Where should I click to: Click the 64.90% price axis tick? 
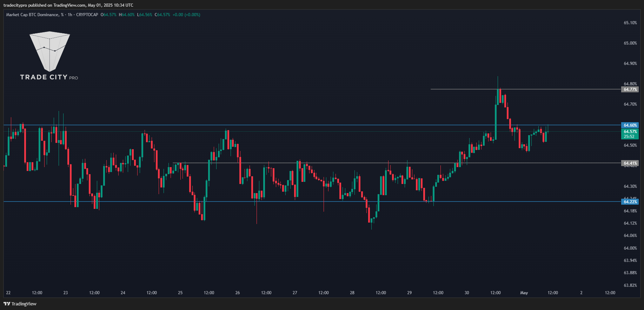(630, 64)
